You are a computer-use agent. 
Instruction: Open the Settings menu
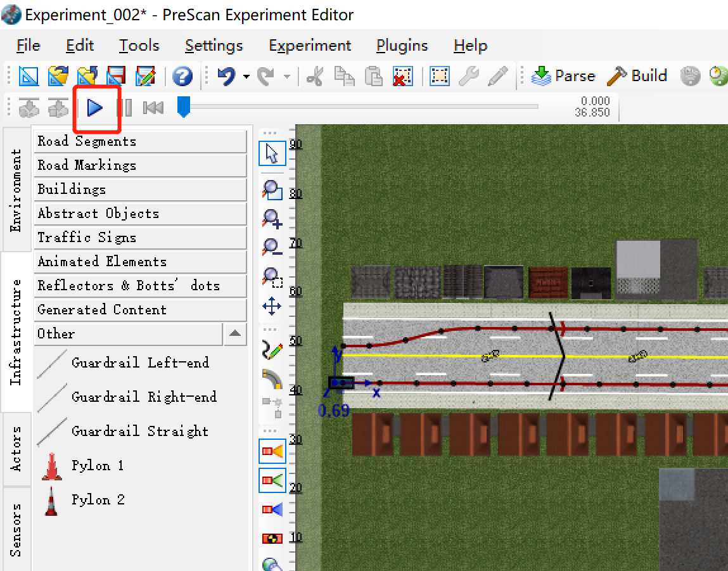coord(214,46)
